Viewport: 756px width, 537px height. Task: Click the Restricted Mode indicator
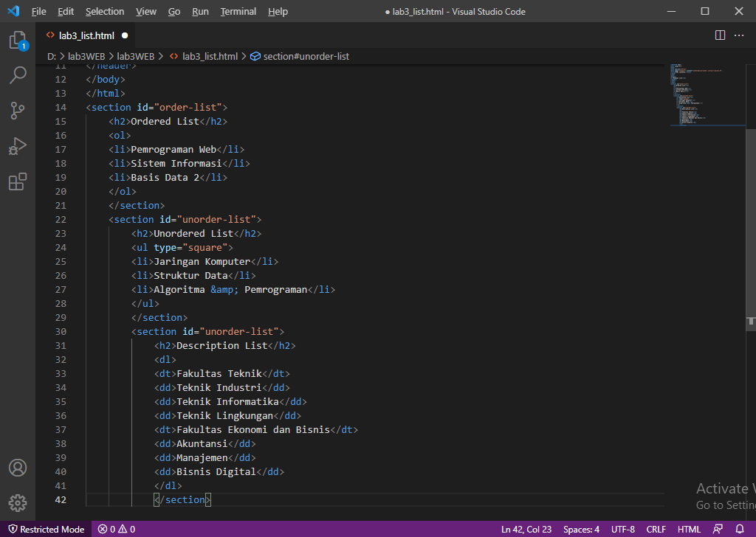[46, 528]
